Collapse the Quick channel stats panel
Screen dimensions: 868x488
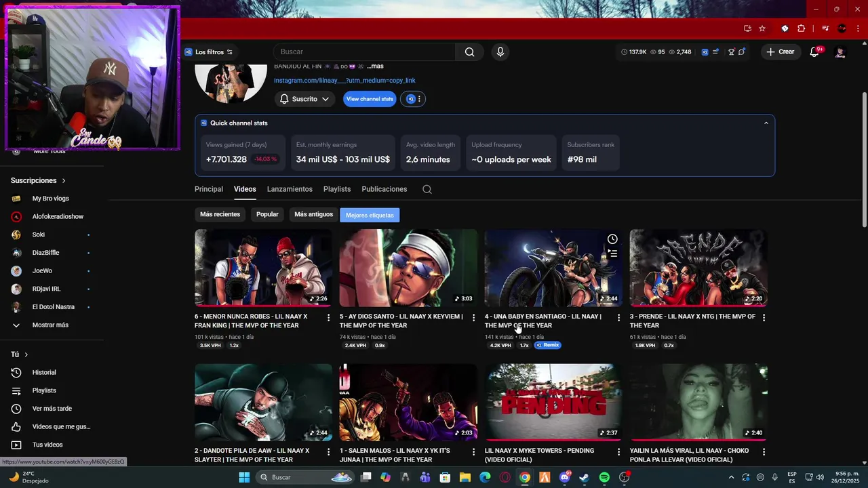tap(766, 123)
